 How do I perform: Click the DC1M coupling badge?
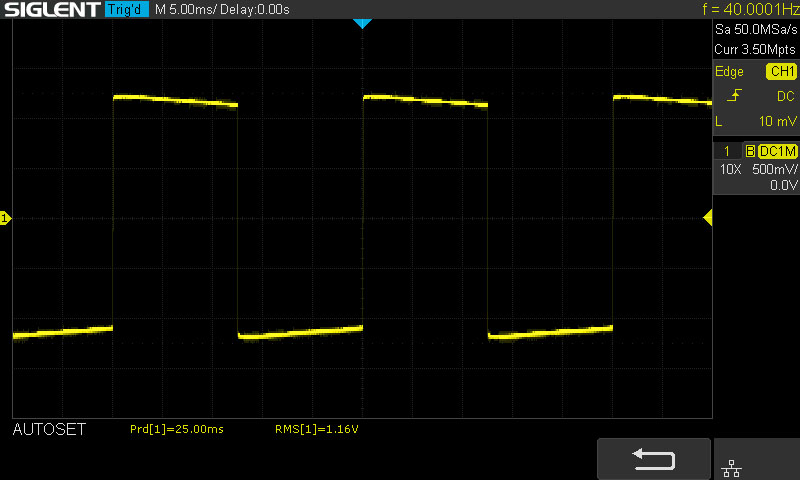tap(777, 151)
